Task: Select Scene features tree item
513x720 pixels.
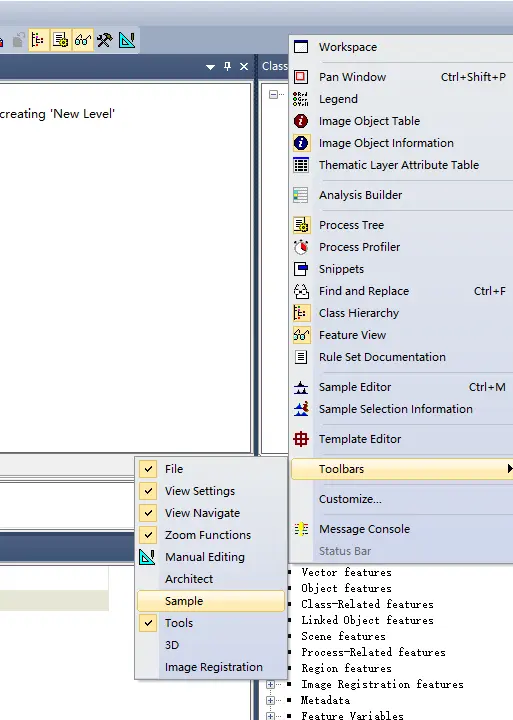Action: 344,636
